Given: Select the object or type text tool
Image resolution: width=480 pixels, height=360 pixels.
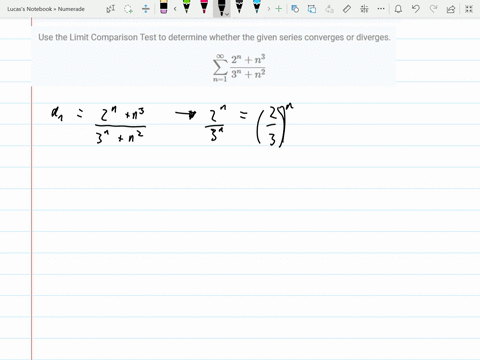Looking at the screenshot, I should click(111, 9).
